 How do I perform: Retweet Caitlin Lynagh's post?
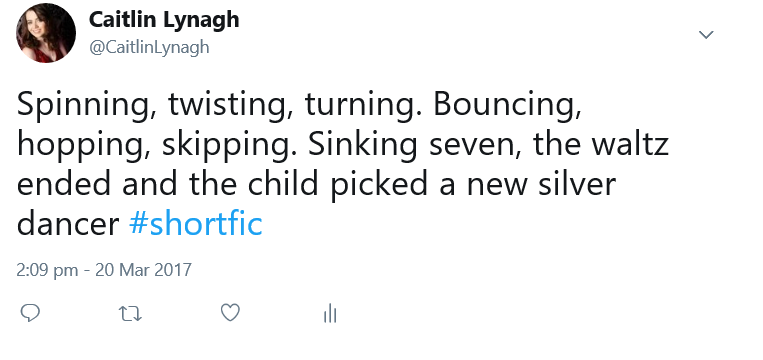coord(130,314)
